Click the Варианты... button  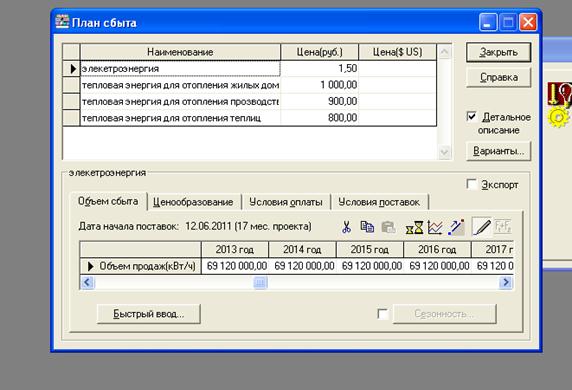[x=498, y=151]
